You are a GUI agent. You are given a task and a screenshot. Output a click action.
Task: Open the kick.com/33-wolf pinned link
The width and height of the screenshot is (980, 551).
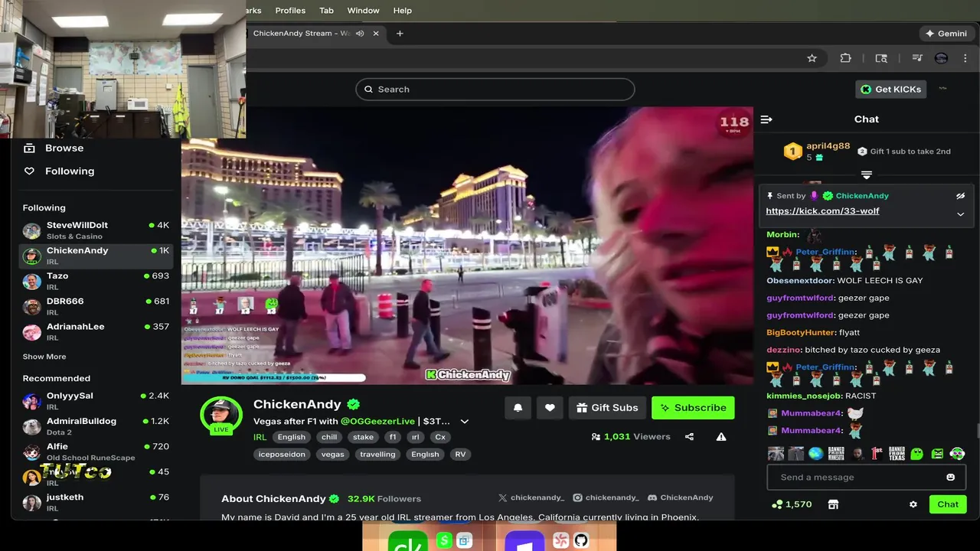[x=822, y=211]
